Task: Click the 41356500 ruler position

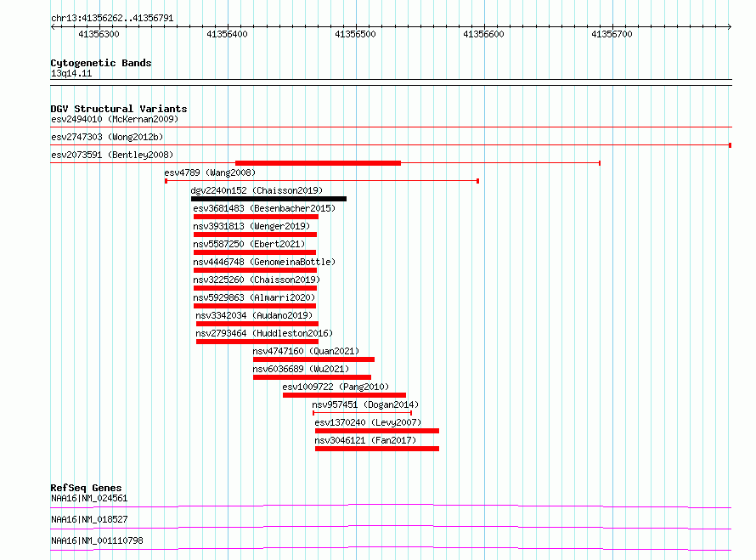Action: click(355, 34)
